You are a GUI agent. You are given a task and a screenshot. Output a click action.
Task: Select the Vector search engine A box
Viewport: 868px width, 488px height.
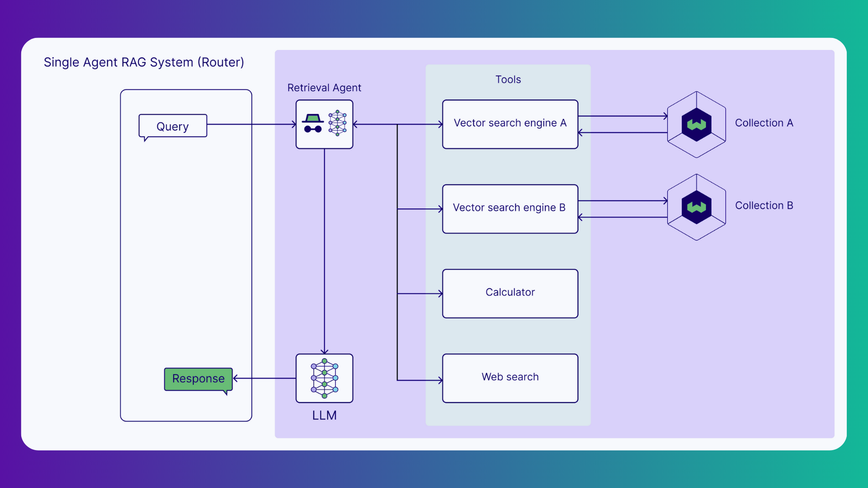click(510, 123)
